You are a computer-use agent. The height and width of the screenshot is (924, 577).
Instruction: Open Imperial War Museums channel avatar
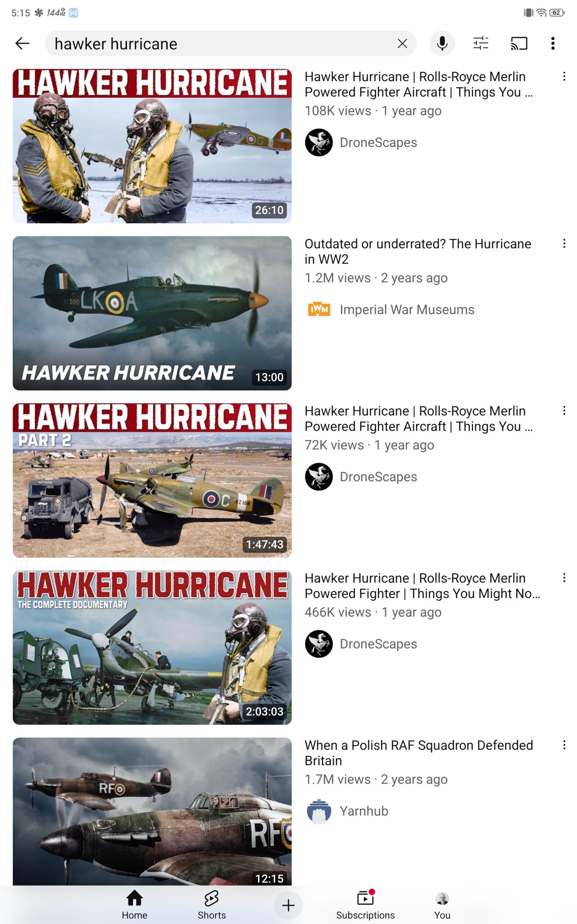coord(319,310)
